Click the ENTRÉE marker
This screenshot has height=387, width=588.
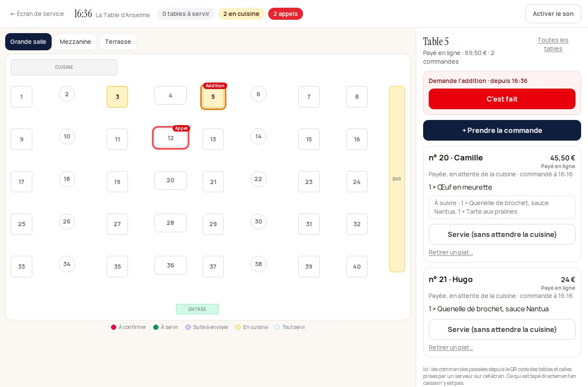pos(197,309)
